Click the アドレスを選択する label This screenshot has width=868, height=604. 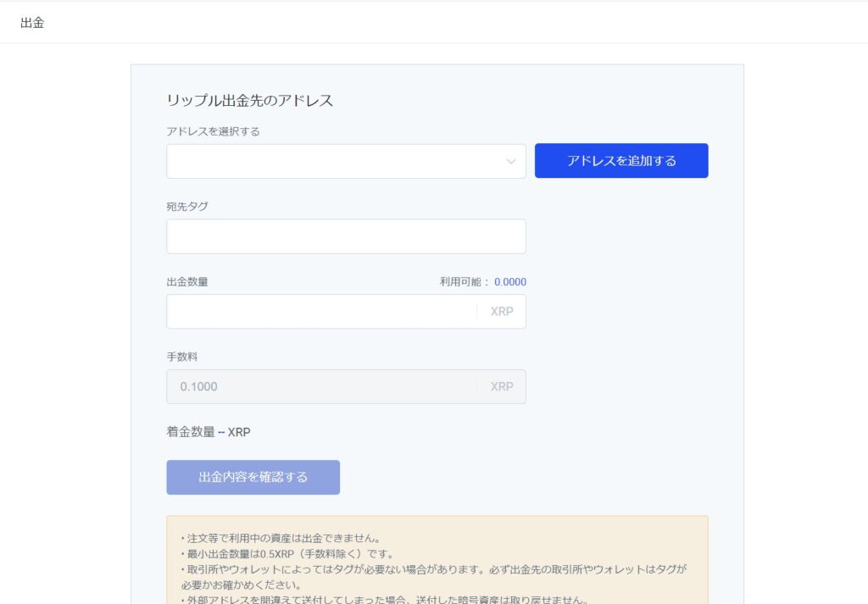(213, 131)
